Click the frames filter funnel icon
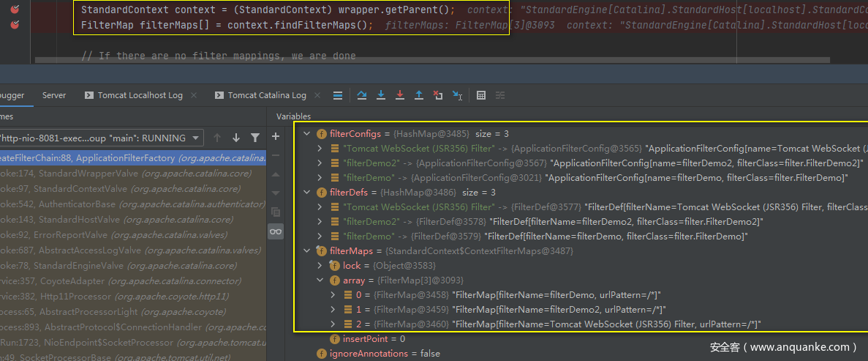 (255, 138)
